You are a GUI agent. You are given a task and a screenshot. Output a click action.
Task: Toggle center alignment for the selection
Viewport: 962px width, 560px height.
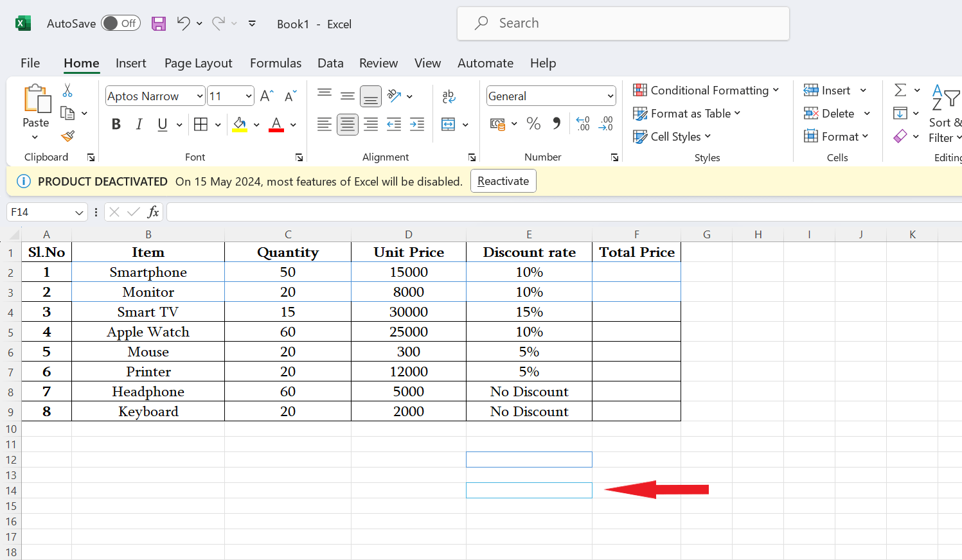coord(348,124)
